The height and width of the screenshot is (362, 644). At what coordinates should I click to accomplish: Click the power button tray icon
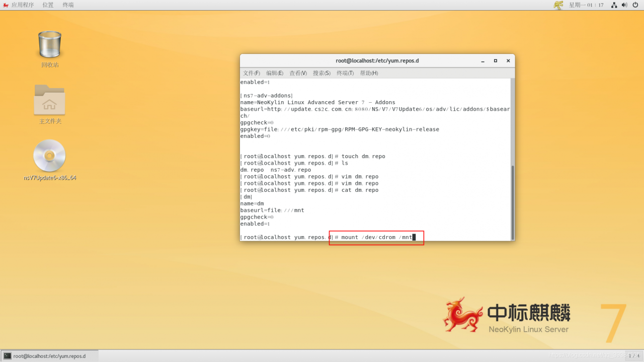pyautogui.click(x=635, y=5)
